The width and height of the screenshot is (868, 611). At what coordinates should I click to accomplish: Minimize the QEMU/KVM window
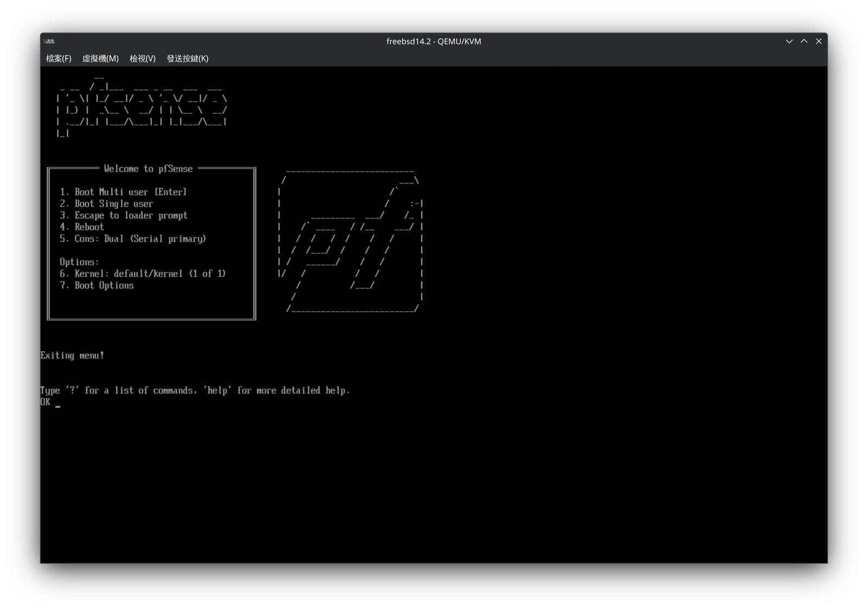[789, 41]
